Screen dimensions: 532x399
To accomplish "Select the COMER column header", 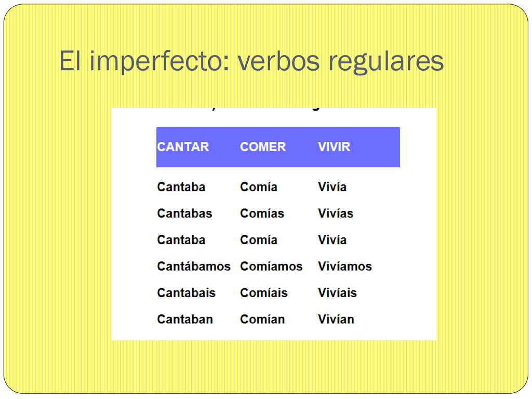I will tap(263, 147).
